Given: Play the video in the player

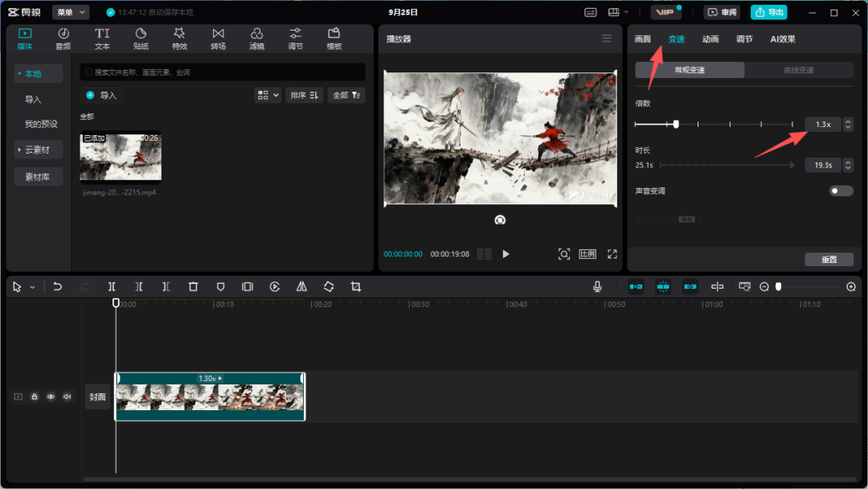Looking at the screenshot, I should (x=506, y=254).
